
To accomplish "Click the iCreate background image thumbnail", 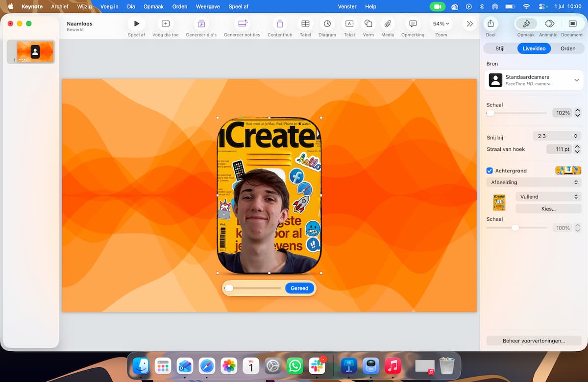I will (x=499, y=202).
